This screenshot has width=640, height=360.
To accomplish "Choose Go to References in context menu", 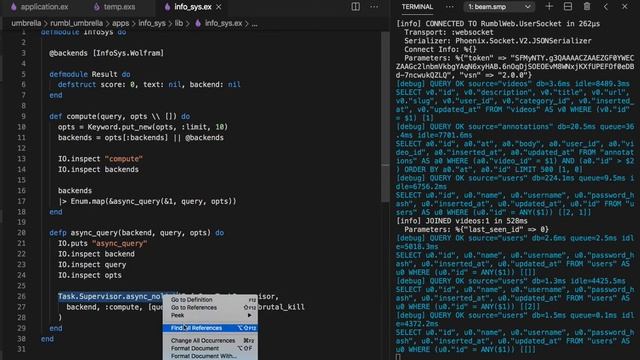I will click(x=211, y=307).
